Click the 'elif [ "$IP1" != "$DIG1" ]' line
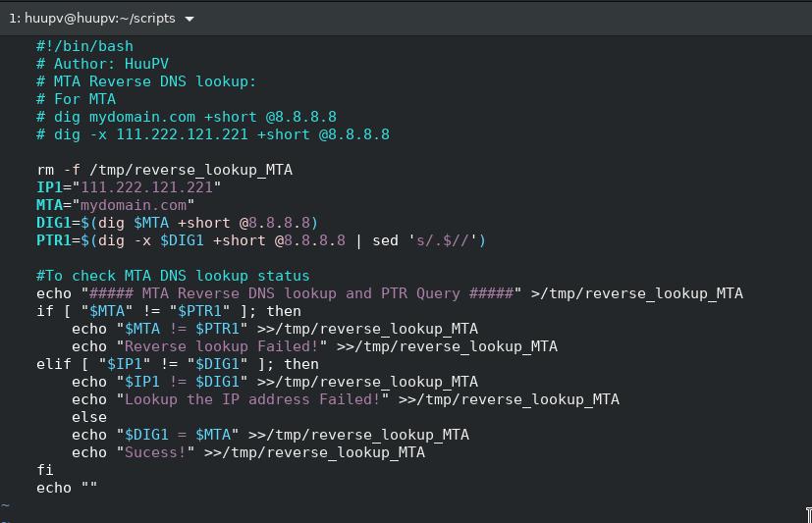Viewport: 812px width, 523px height. [x=178, y=364]
